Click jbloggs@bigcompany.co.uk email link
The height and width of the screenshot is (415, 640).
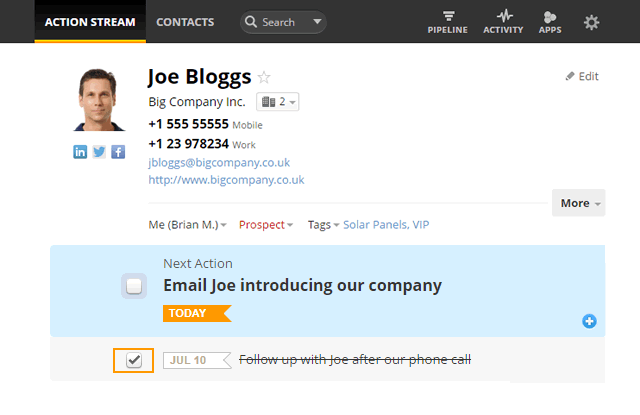(x=219, y=162)
